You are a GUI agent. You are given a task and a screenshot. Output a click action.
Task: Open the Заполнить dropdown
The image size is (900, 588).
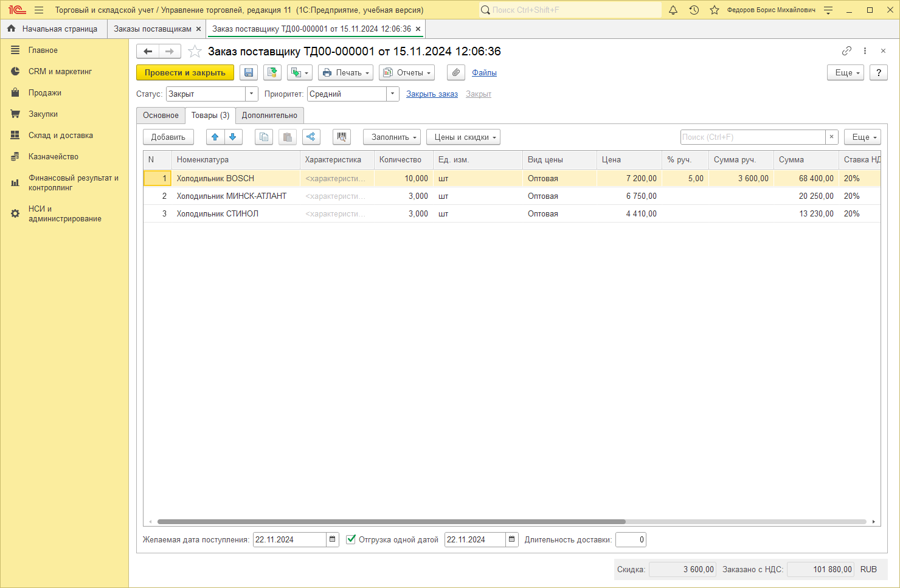tap(392, 137)
